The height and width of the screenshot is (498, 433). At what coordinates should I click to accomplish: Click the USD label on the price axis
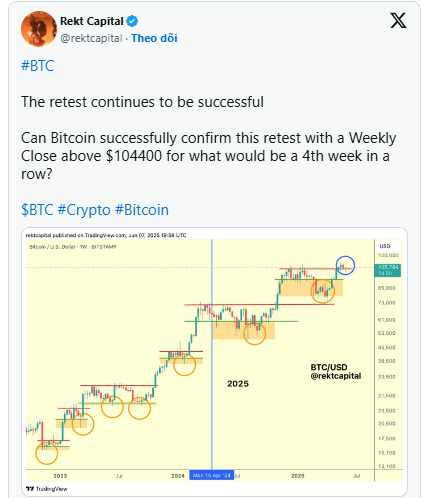(385, 246)
